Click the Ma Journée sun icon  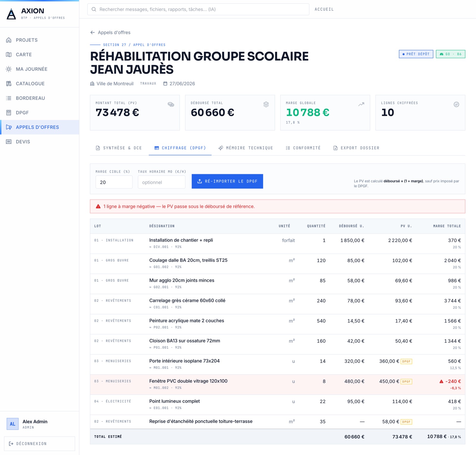tap(9, 69)
